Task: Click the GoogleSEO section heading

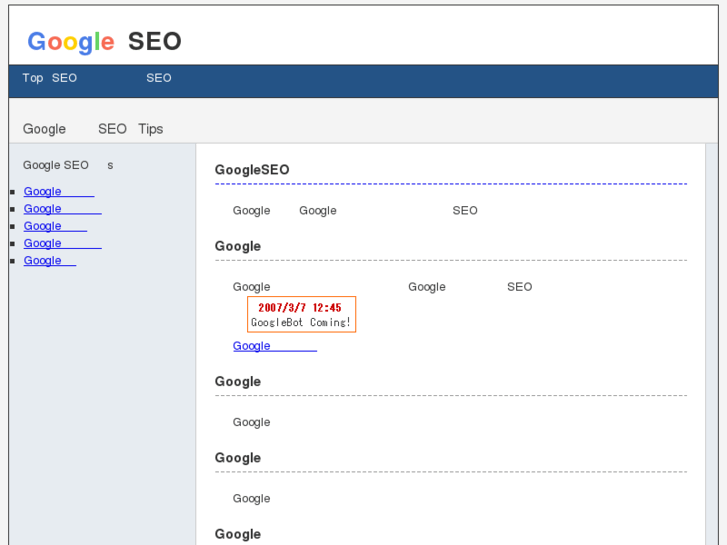Action: [252, 170]
